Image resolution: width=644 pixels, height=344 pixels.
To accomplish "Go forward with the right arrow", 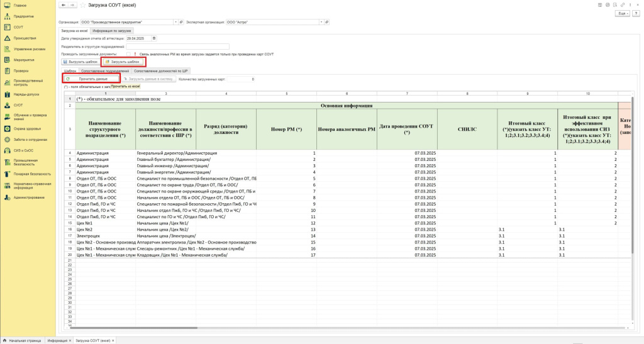I will (x=72, y=5).
